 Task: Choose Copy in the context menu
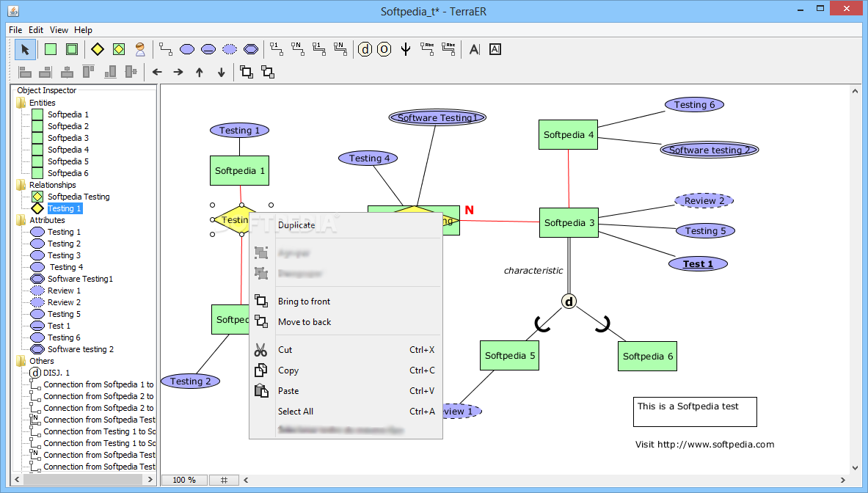point(346,370)
